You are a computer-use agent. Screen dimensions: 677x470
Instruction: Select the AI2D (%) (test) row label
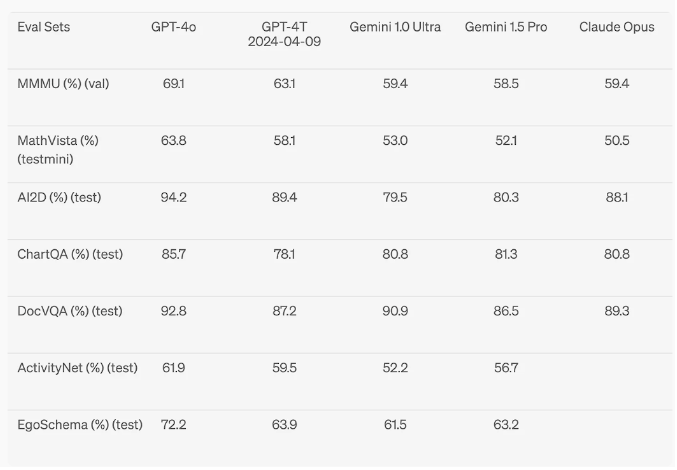click(59, 198)
